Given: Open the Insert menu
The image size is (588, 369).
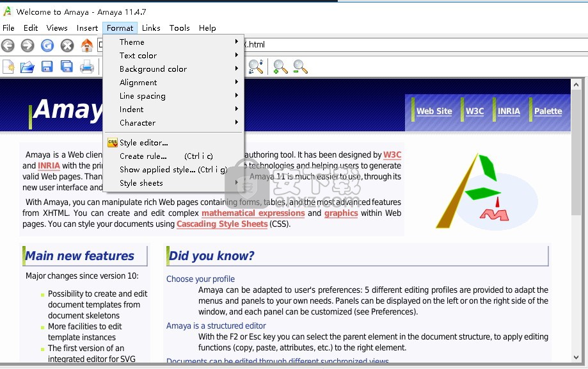Looking at the screenshot, I should 87,28.
